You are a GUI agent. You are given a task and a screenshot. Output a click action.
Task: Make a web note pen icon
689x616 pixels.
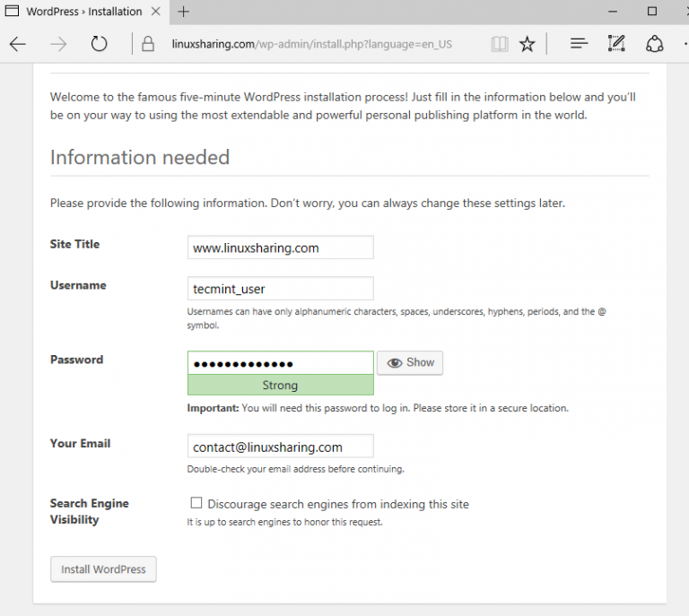point(616,43)
